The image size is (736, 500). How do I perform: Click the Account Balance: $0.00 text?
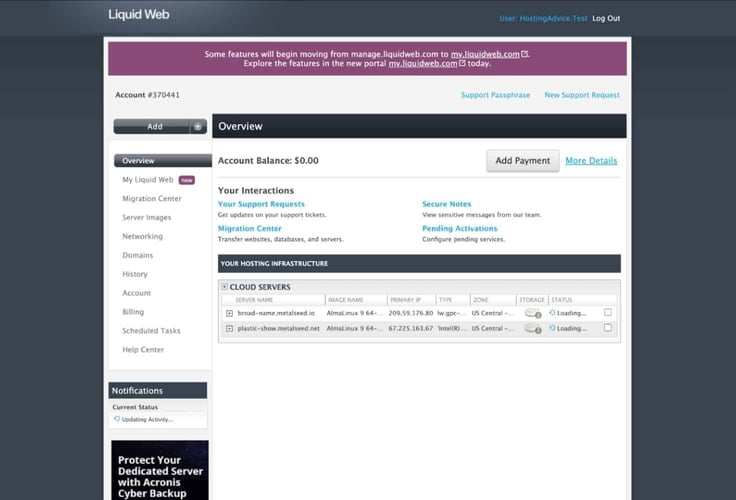click(x=268, y=161)
